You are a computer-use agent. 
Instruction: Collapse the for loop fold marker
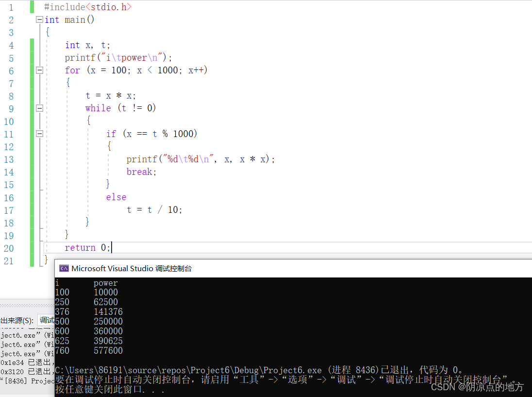39,70
